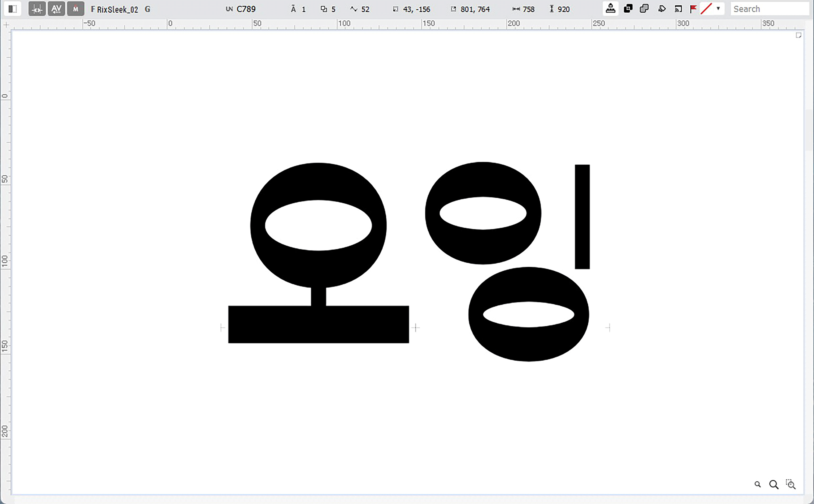Click the zoom-to-selection magnifier icon
This screenshot has width=814, height=504.
tap(791, 484)
